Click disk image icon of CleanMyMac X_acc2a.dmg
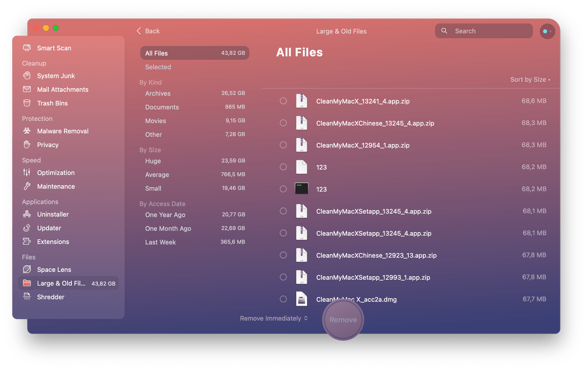 point(301,299)
